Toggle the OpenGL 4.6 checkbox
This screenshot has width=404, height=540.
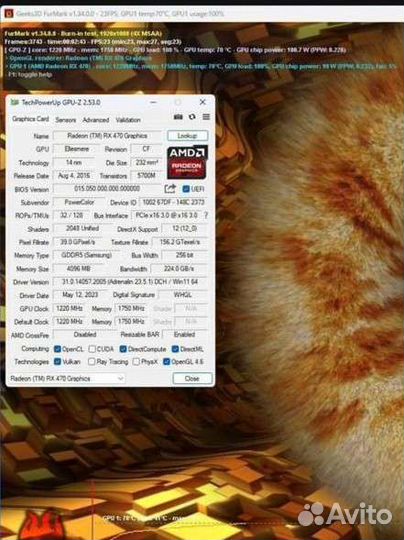[167, 362]
